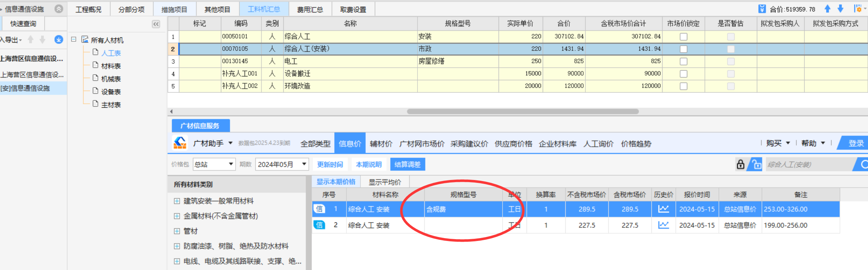This screenshot has width=868, height=270.
Task: Open the 价格包 总站 dropdown
Action: [x=214, y=164]
